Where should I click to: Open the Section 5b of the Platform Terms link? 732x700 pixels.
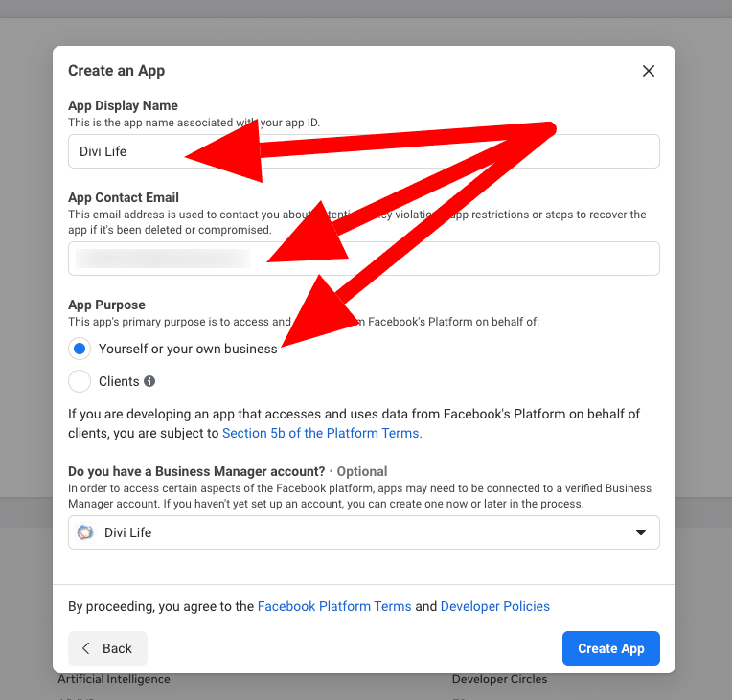(321, 433)
